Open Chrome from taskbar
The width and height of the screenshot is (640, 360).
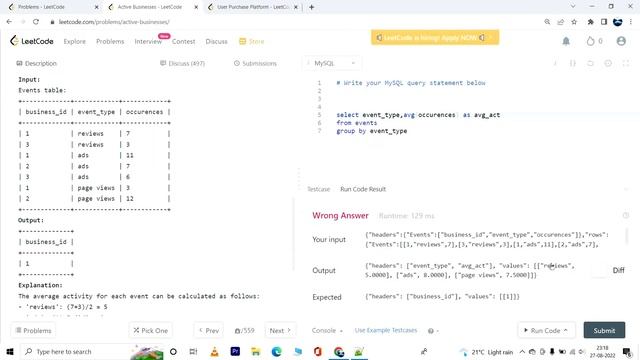[338, 351]
